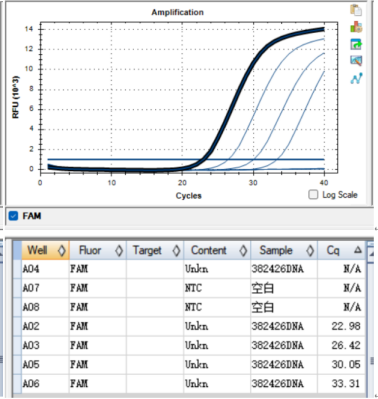Click the table's vertical scrollbar thumb
This screenshot has width=378, height=399.
373,361
